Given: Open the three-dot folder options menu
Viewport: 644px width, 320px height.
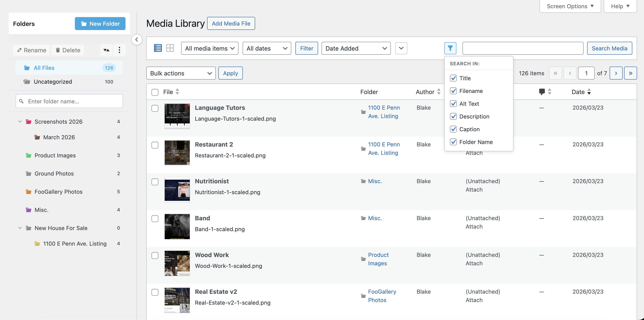Looking at the screenshot, I should [x=119, y=50].
